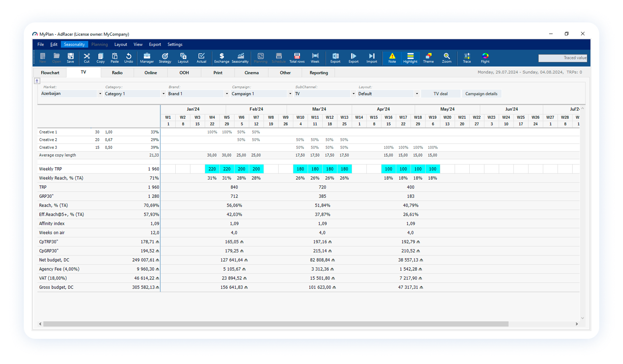Select the W16 Weekly TRP cell 100
This screenshot has width=623, height=364.
(x=388, y=169)
